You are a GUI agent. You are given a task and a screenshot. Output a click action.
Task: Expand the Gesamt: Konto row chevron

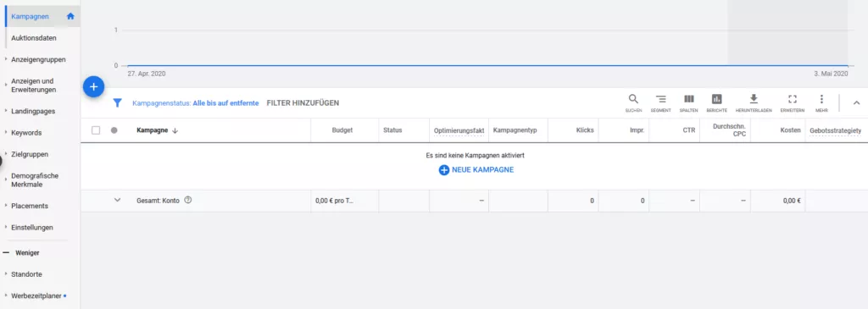click(x=117, y=200)
